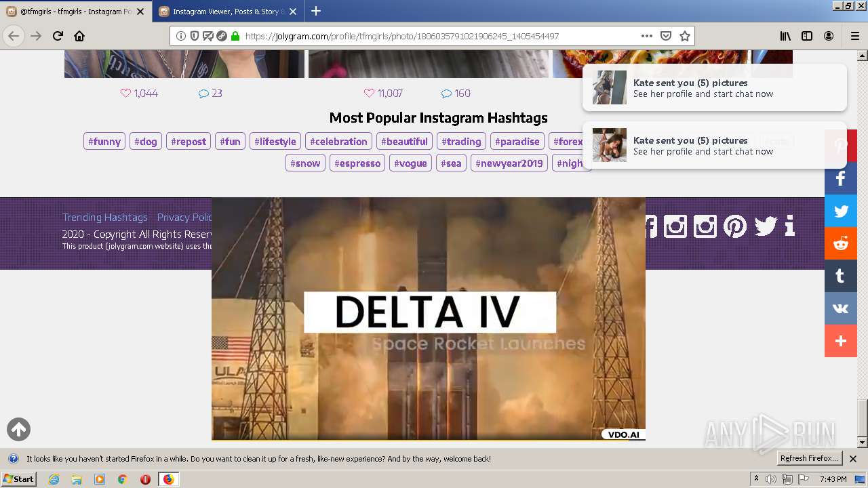Viewport: 868px width, 488px height.
Task: Launch Chrome from taskbar
Action: tap(122, 479)
